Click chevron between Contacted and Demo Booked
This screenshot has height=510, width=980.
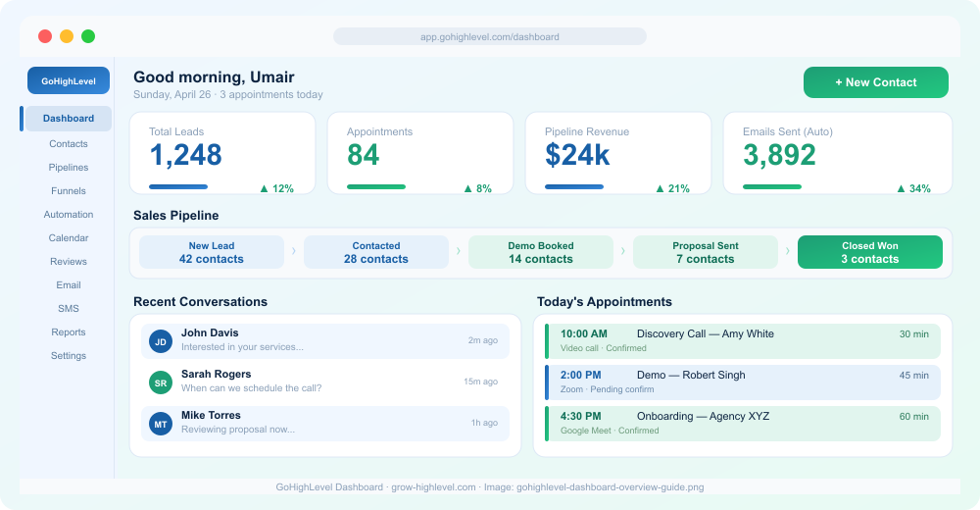click(x=458, y=251)
